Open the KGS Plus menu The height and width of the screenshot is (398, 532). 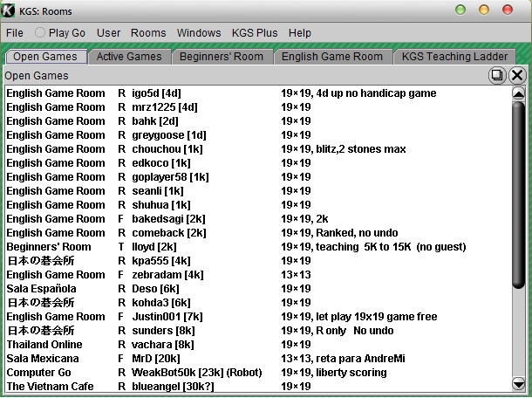click(255, 33)
